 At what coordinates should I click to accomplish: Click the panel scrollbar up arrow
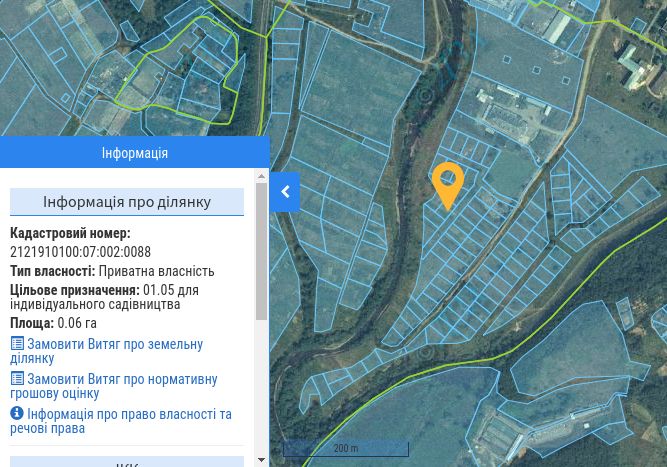261,176
